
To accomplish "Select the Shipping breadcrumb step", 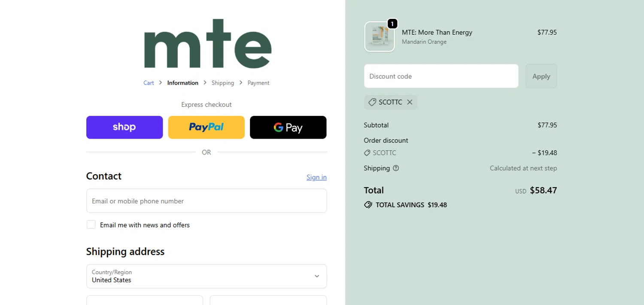I will pyautogui.click(x=223, y=83).
